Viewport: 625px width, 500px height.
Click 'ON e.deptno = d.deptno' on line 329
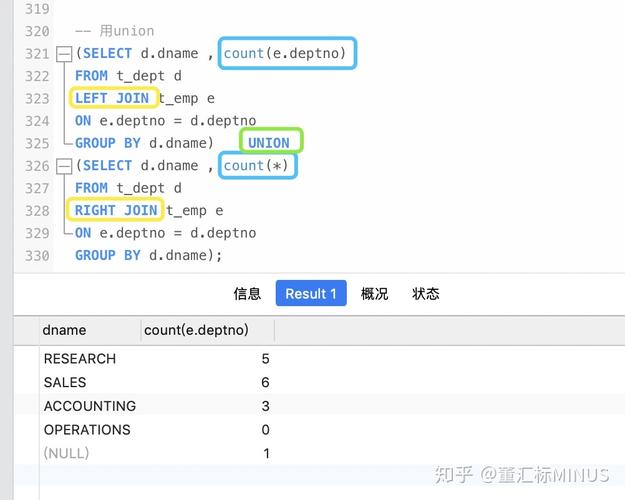coord(165,233)
